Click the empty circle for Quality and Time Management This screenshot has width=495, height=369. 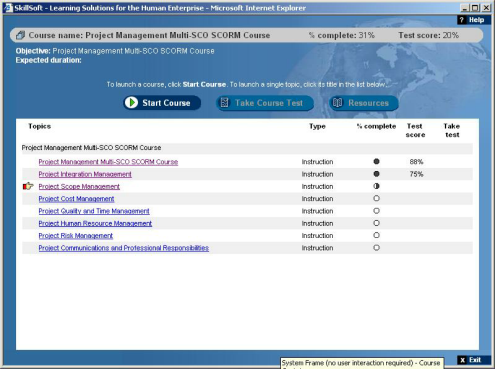coord(376,211)
